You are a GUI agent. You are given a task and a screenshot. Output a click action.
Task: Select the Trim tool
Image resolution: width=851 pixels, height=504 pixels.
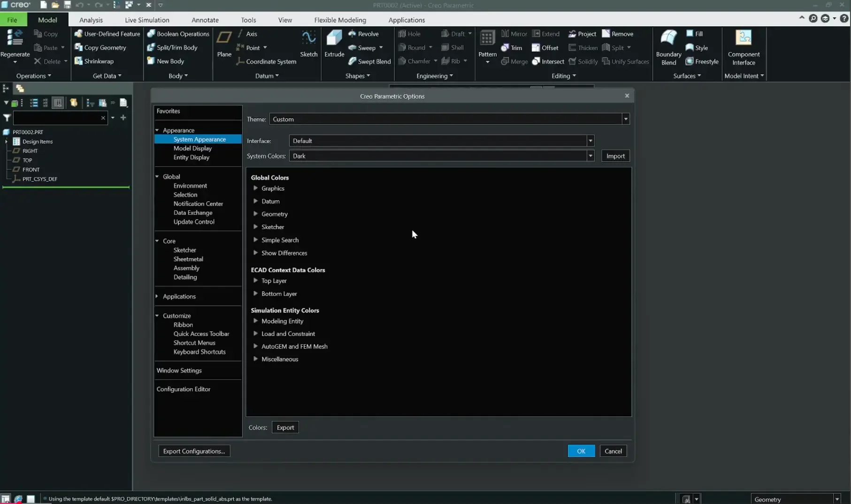tap(511, 48)
